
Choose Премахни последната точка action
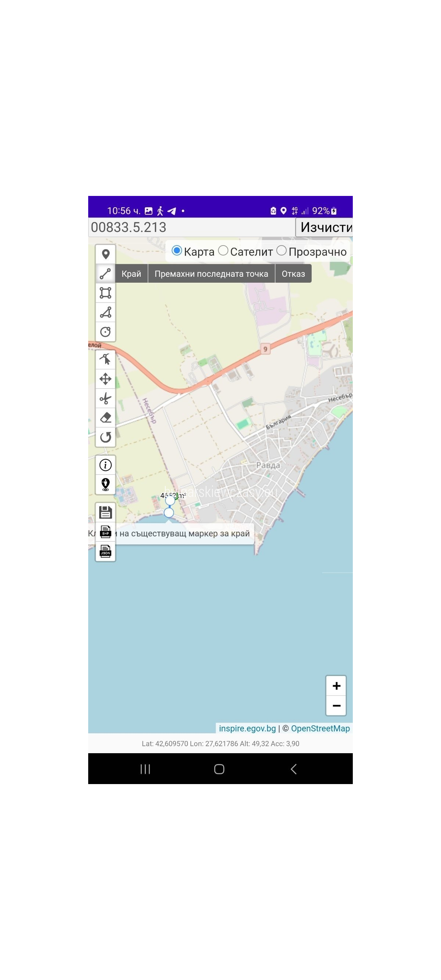click(x=211, y=273)
